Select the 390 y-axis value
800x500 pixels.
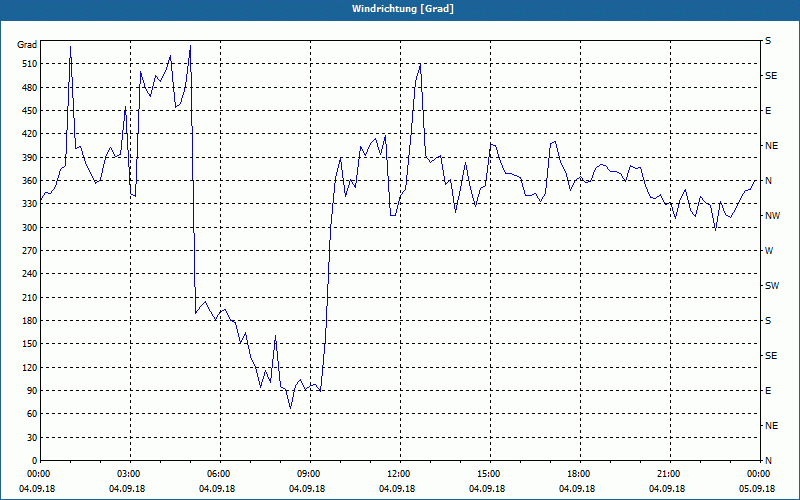click(30, 158)
